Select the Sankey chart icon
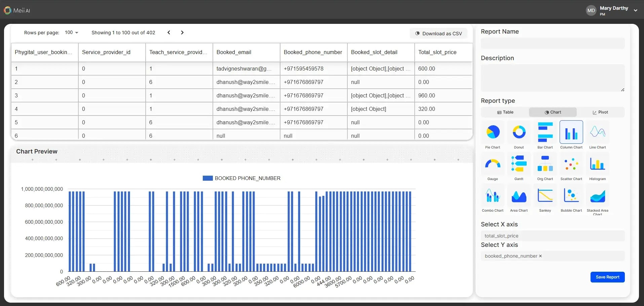This screenshot has height=306, width=644. (545, 195)
